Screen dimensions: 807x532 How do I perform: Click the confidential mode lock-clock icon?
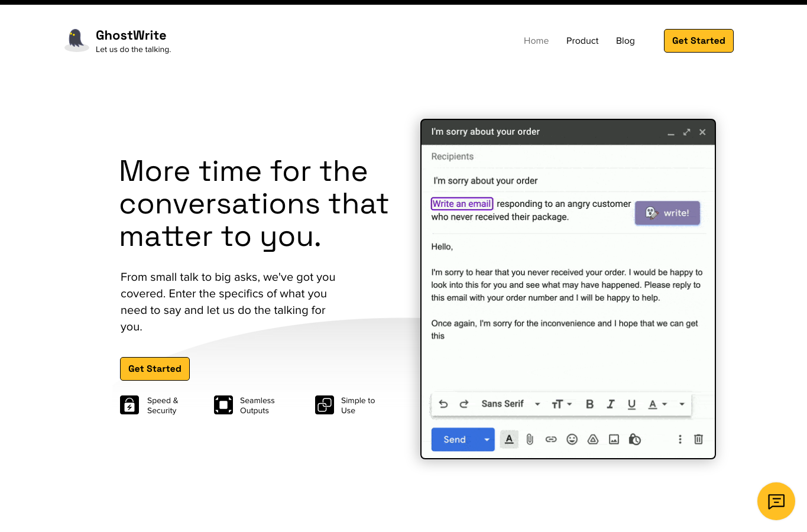(635, 439)
